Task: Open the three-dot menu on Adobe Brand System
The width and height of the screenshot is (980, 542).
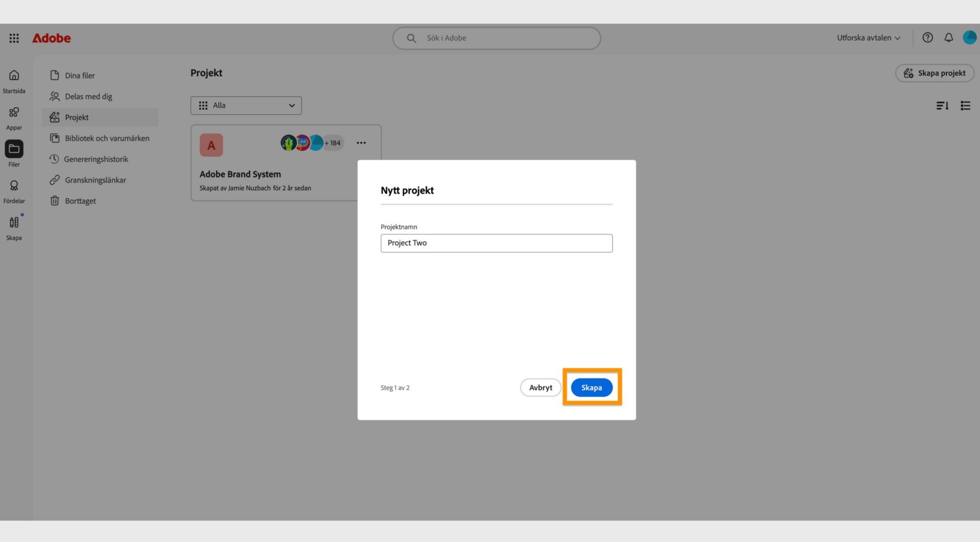Action: [361, 143]
